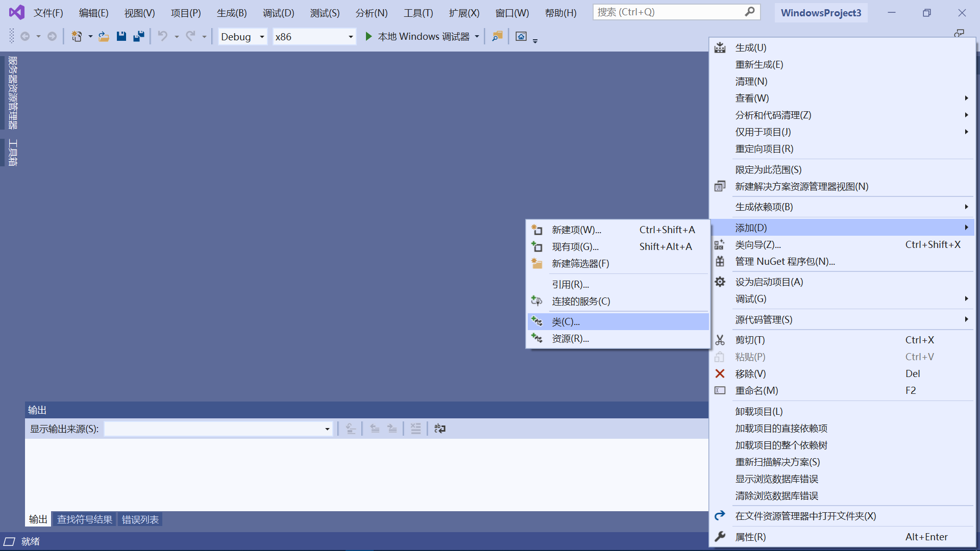
Task: Open the 调试(D) menu in menu bar
Action: 278,13
